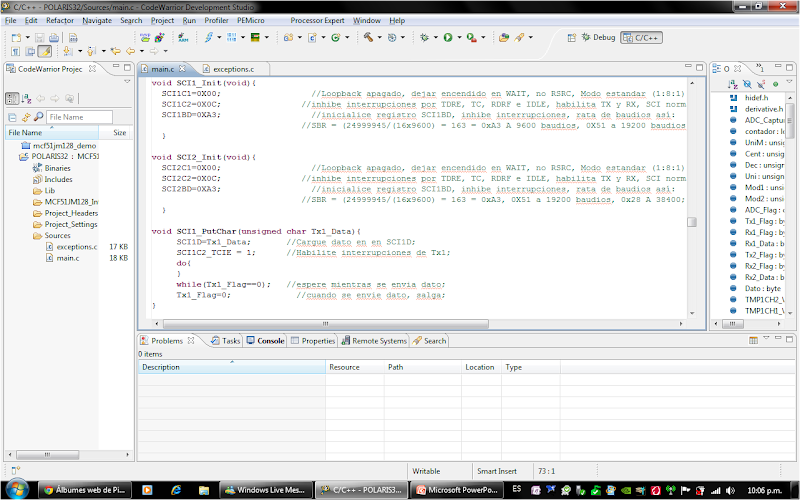Click Hide Fields icon in Outline panel

coord(749,85)
